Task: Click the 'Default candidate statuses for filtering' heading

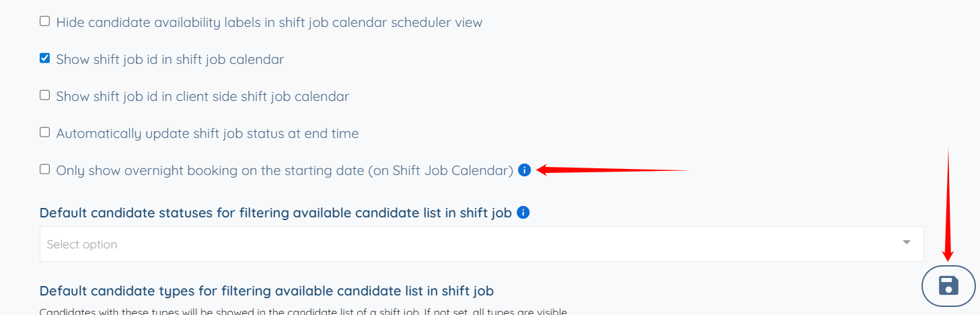Action: click(276, 213)
